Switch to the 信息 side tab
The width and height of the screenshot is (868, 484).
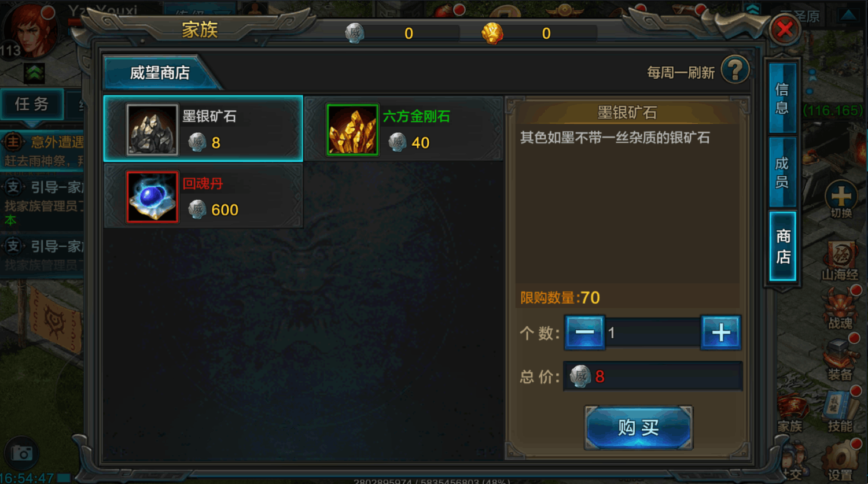782,98
